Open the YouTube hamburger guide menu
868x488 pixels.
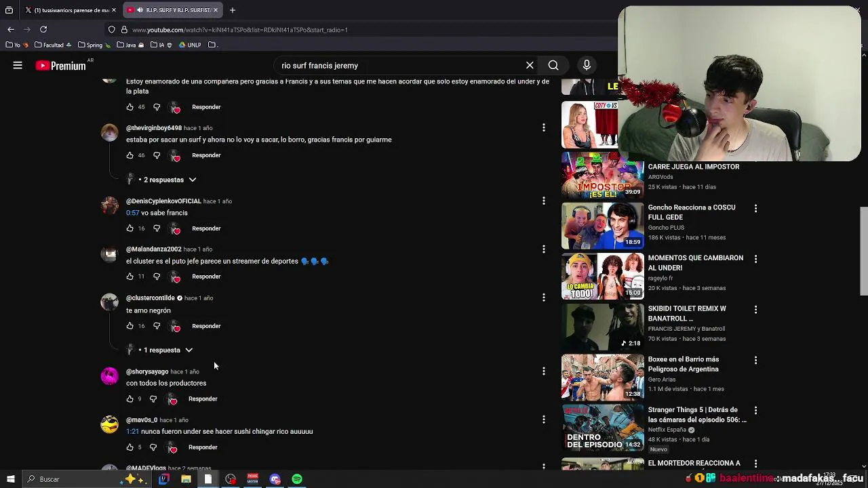tap(18, 66)
